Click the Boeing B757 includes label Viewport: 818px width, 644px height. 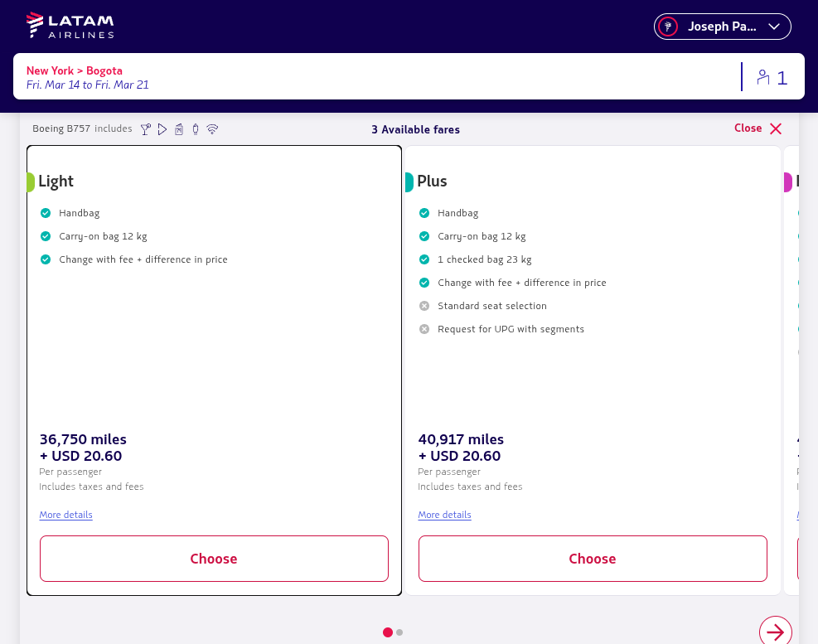point(82,128)
